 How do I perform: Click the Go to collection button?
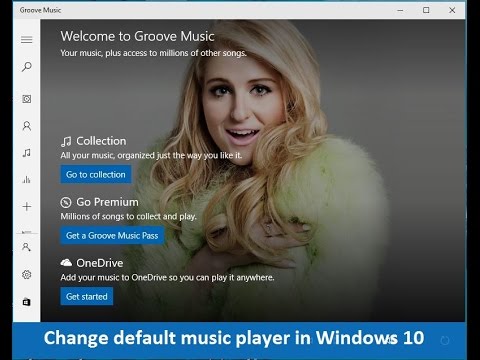coord(96,174)
